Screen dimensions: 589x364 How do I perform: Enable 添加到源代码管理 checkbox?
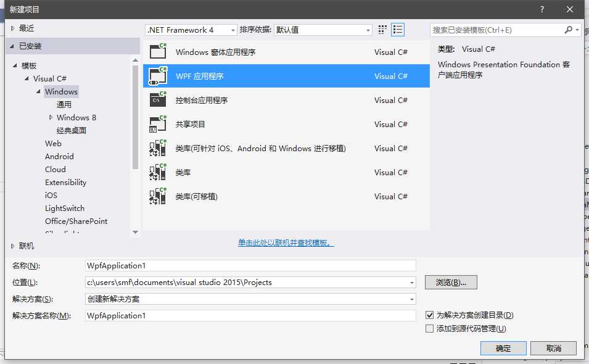click(430, 328)
